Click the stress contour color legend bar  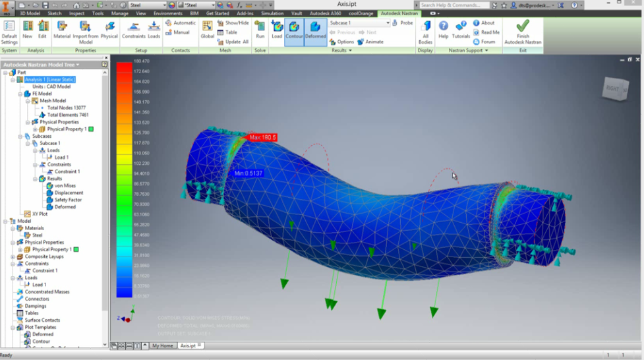[124, 179]
